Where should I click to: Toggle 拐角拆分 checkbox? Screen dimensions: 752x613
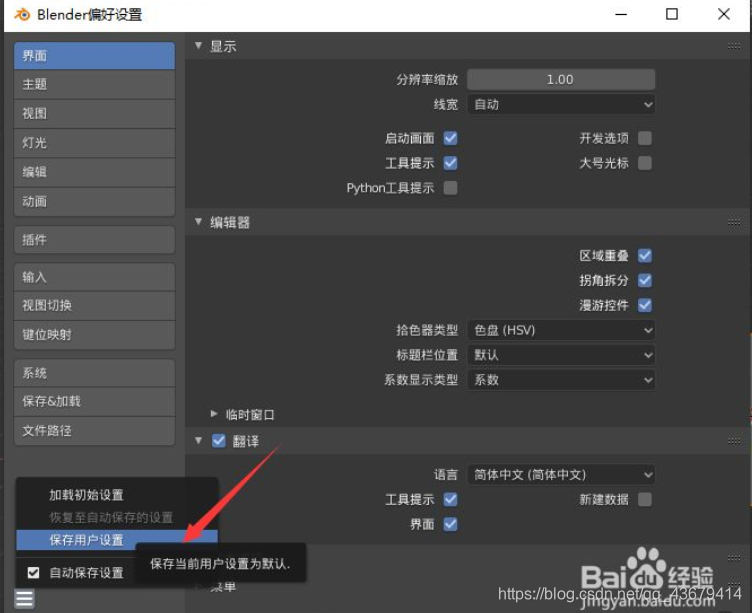point(645,280)
